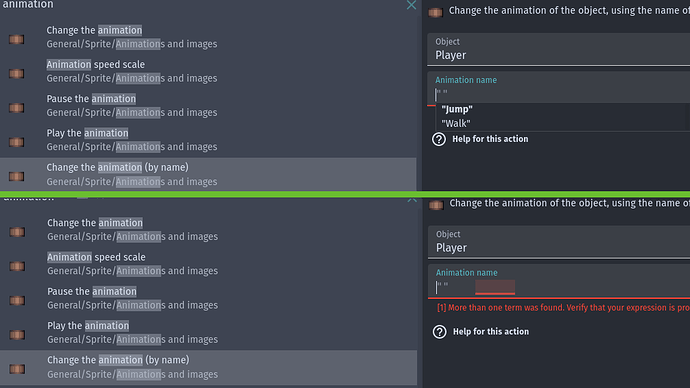Click film icon next to upper "Pause the animation"
Image resolution: width=690 pixels, height=388 pixels.
tap(17, 108)
